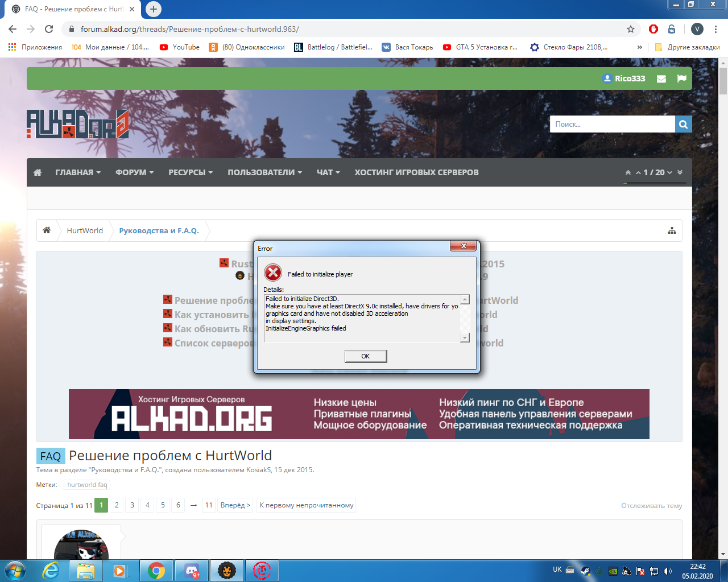Screen dimensions: 728x582
Task: Click the Вперёд next page link
Action: [x=235, y=505]
